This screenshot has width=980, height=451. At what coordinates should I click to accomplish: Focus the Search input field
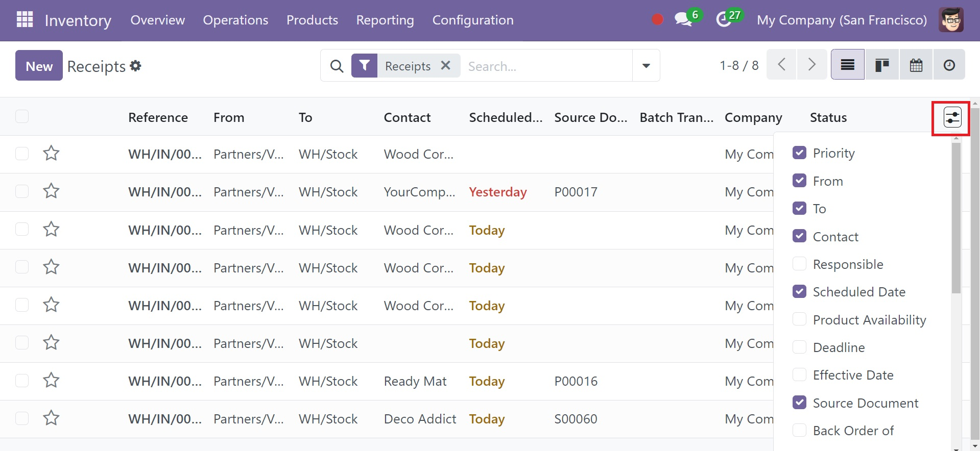(546, 66)
